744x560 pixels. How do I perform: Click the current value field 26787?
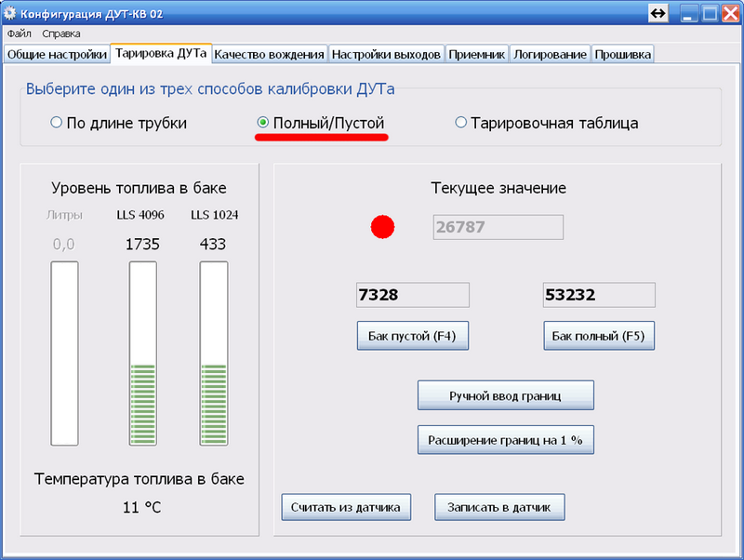tap(498, 227)
